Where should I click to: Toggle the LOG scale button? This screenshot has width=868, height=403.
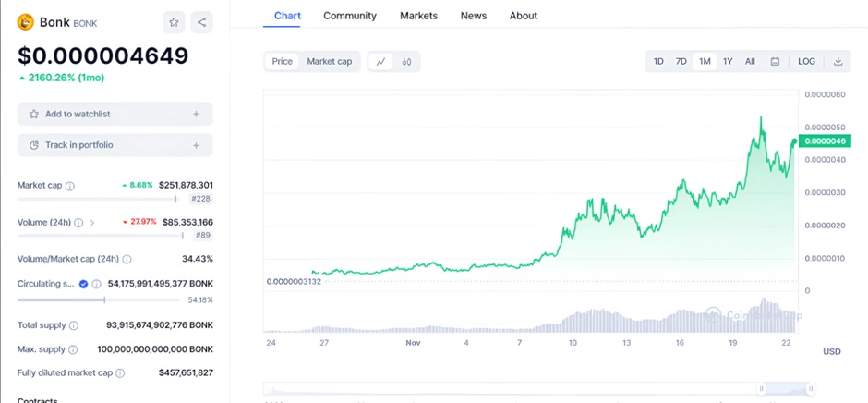806,62
